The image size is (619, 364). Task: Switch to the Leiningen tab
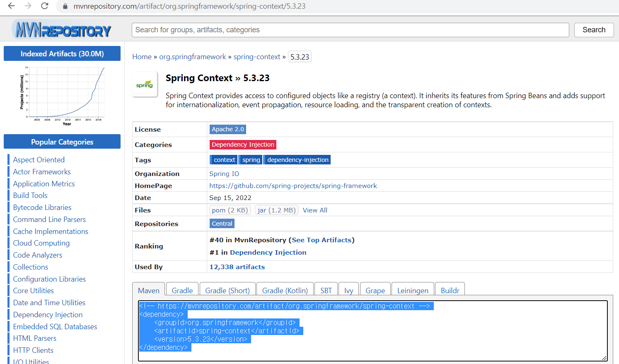(x=413, y=290)
